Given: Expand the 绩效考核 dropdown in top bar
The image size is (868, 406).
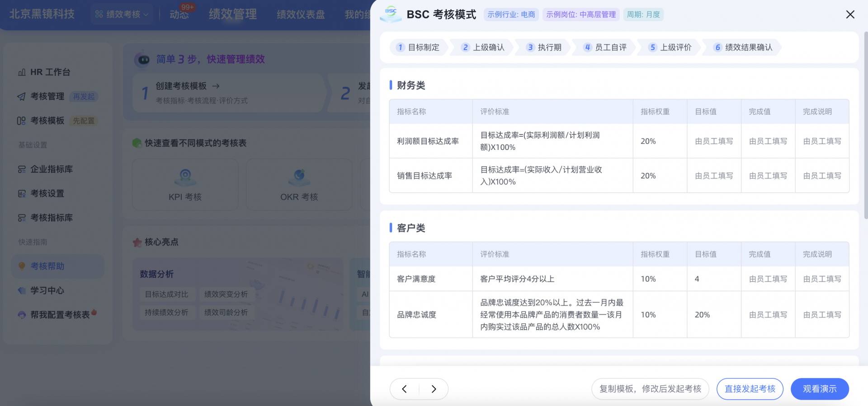Looking at the screenshot, I should [x=122, y=14].
